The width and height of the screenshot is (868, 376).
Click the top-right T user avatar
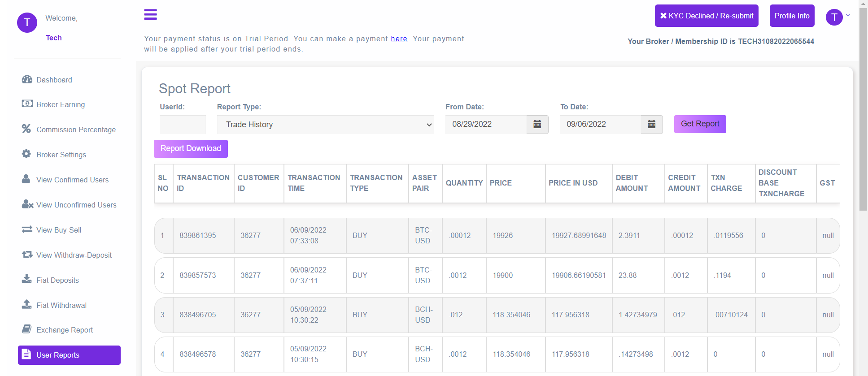[834, 17]
